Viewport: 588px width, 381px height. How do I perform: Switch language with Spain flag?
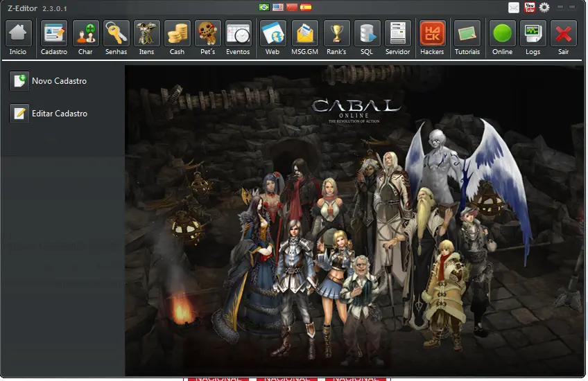[x=306, y=7]
